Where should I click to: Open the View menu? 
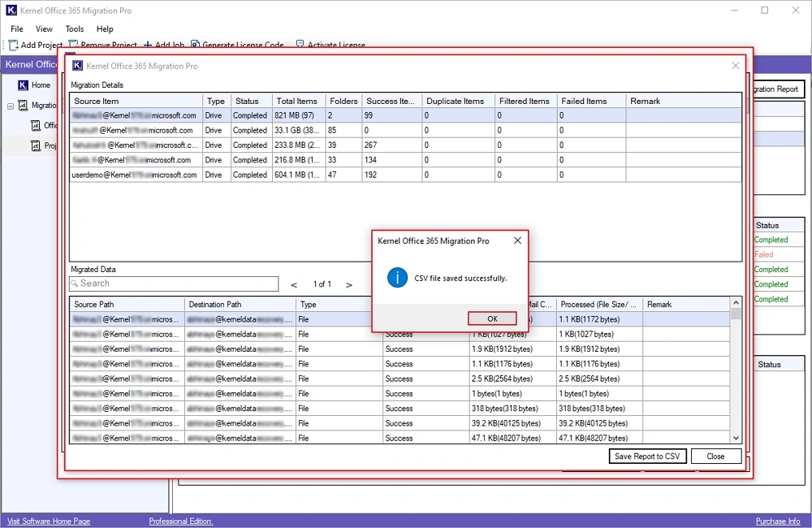[44, 28]
